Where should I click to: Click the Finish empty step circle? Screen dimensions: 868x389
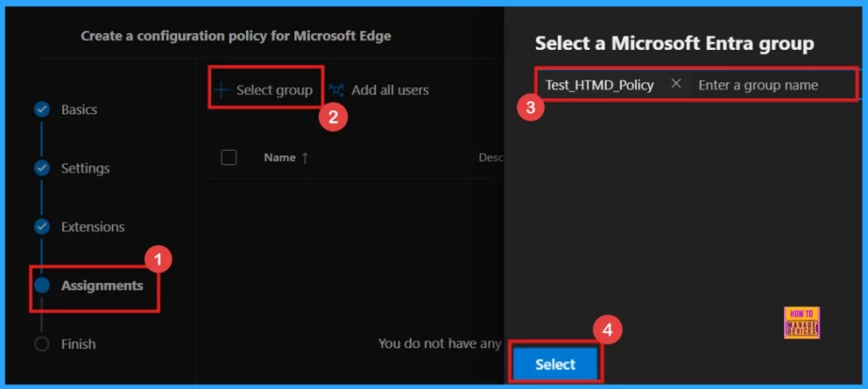(42, 344)
